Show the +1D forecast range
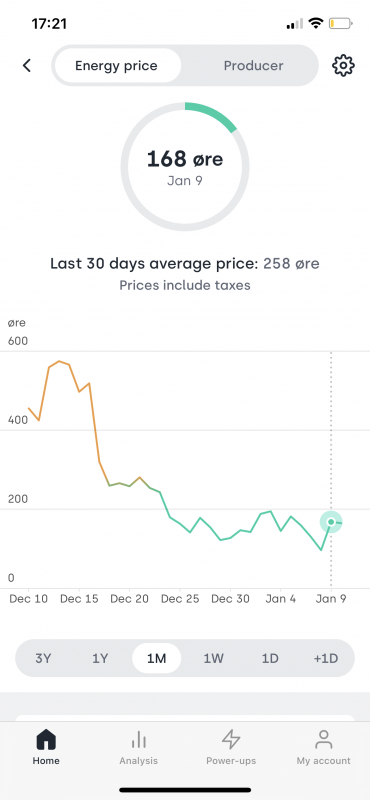Image resolution: width=370 pixels, height=800 pixels. (x=326, y=658)
